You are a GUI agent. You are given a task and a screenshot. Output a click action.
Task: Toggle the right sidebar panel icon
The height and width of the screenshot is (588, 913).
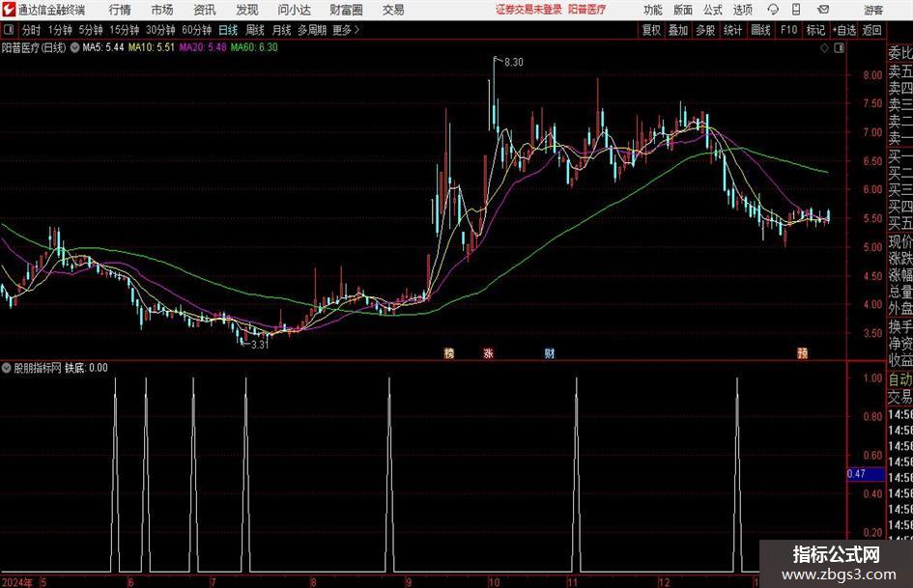tap(839, 48)
